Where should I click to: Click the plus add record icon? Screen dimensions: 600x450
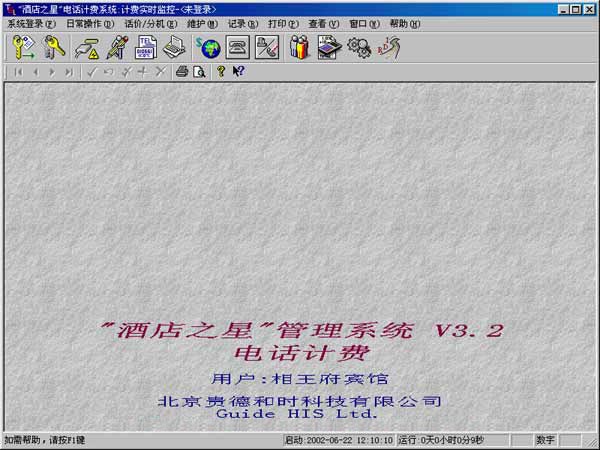click(143, 72)
